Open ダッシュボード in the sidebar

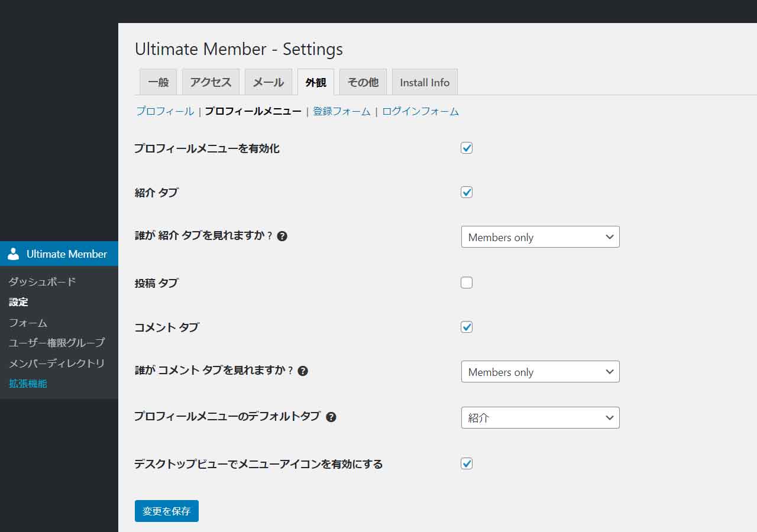click(x=43, y=282)
